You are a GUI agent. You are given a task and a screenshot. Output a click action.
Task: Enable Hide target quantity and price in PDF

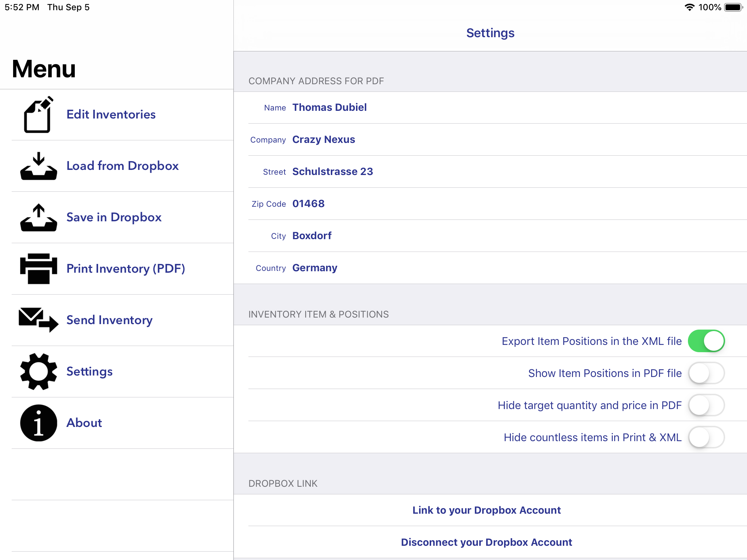click(706, 405)
